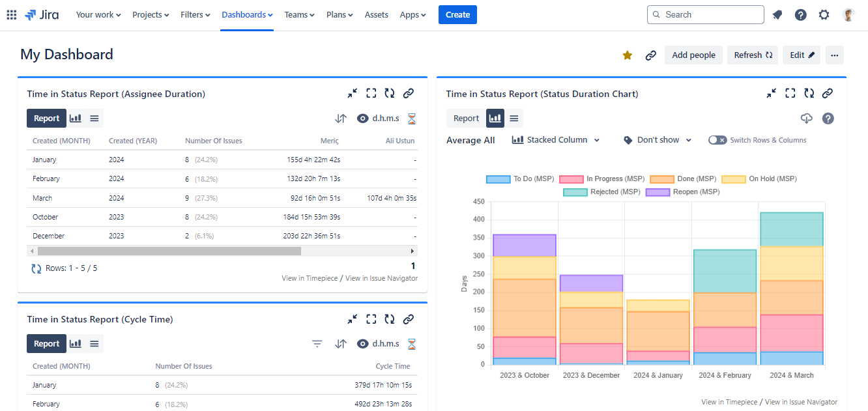Image resolution: width=868 pixels, height=411 pixels.
Task: Open the Jira app switcher grid icon
Action: [12, 14]
